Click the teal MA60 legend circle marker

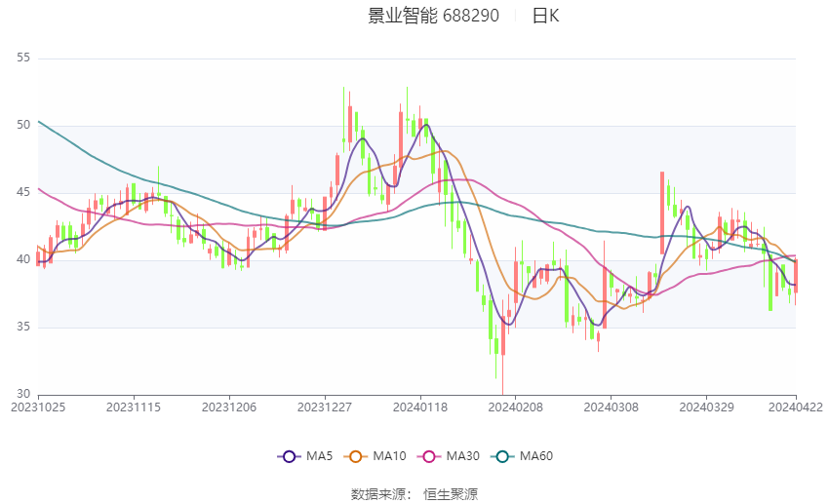(500, 456)
